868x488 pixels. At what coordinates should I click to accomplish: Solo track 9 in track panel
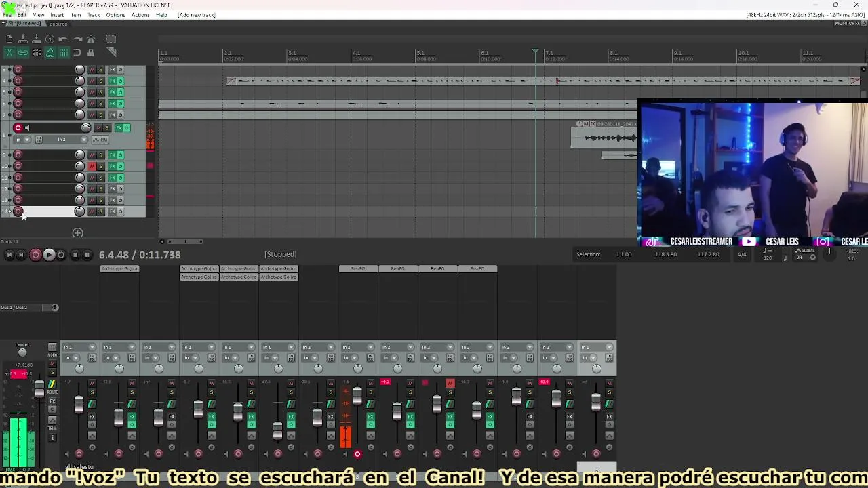(x=101, y=155)
